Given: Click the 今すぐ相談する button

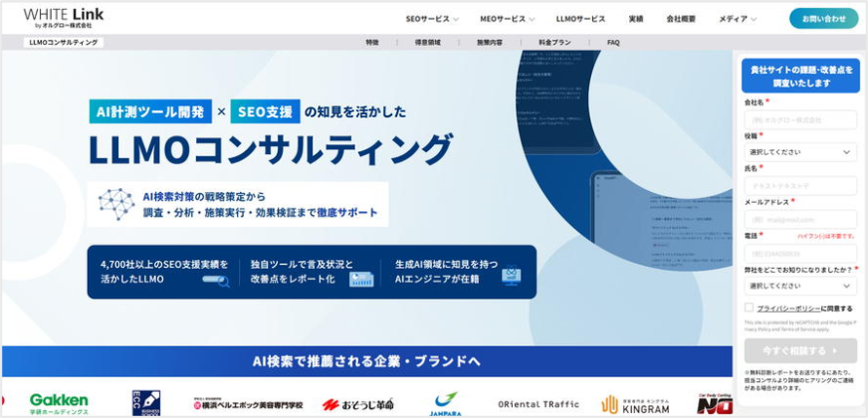Looking at the screenshot, I should pos(801,351).
